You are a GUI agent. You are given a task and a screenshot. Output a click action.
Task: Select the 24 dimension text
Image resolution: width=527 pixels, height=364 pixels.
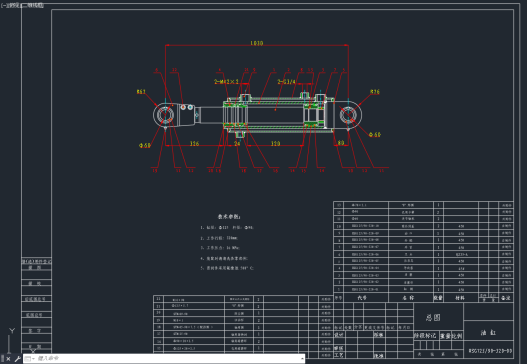pos(237,144)
